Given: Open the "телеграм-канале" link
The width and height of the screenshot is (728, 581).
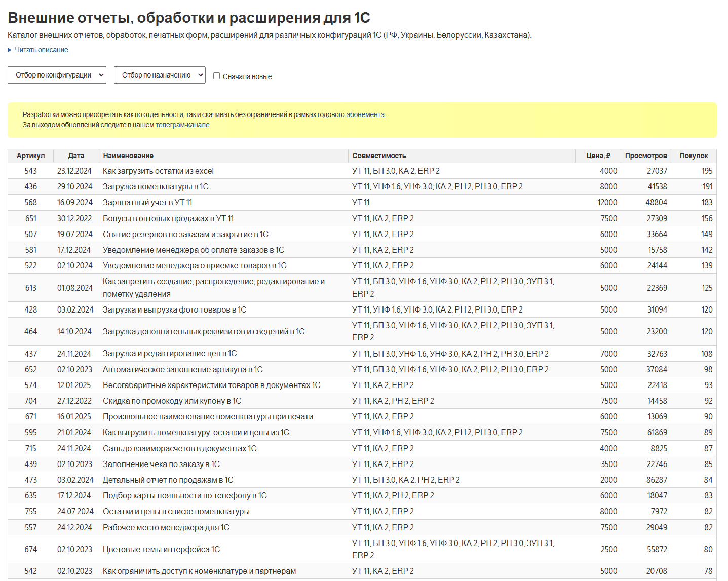Looking at the screenshot, I should click(182, 125).
